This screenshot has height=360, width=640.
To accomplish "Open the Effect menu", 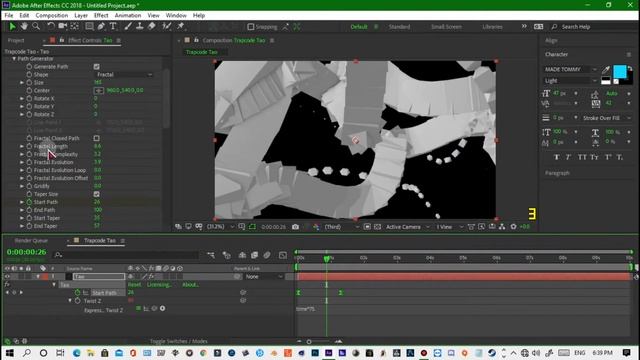I will (x=101, y=16).
